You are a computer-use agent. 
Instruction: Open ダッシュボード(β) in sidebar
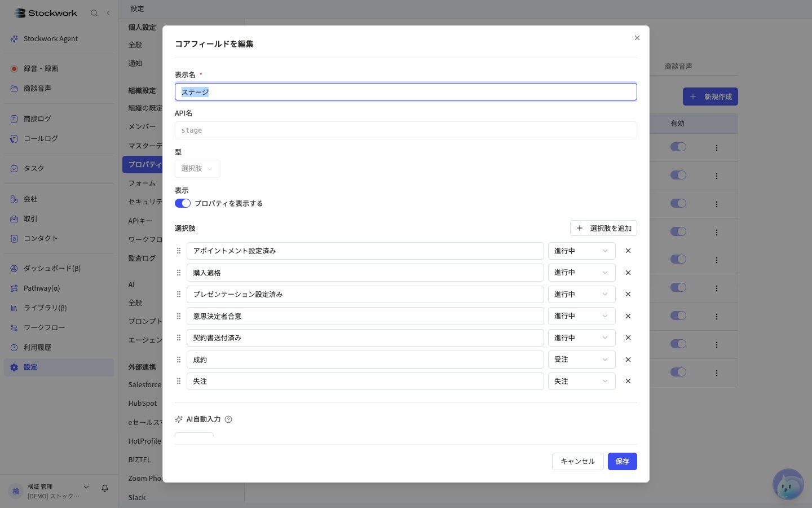(x=59, y=268)
